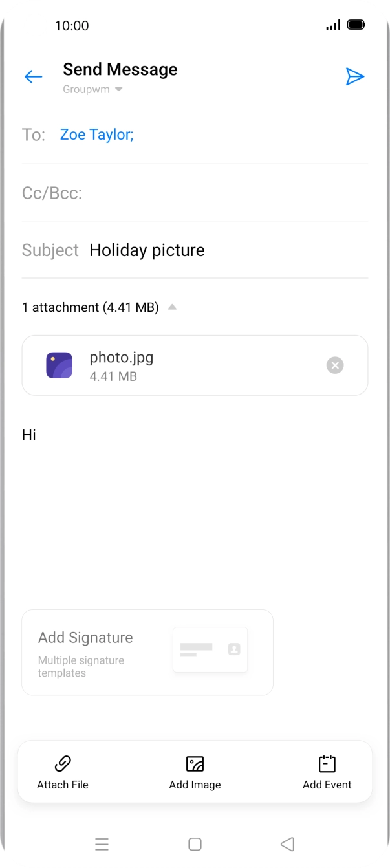Tap the email body starting with Hi
390x868 pixels.
click(x=28, y=435)
